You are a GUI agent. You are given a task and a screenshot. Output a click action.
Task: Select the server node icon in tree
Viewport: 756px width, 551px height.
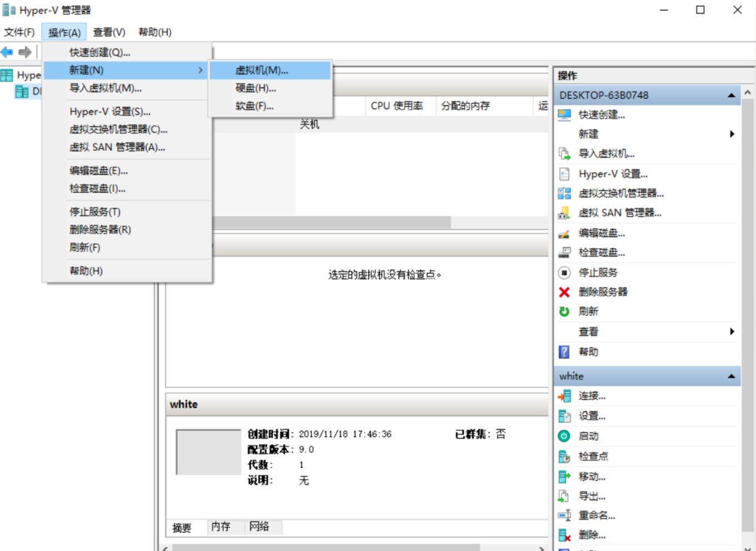click(22, 92)
